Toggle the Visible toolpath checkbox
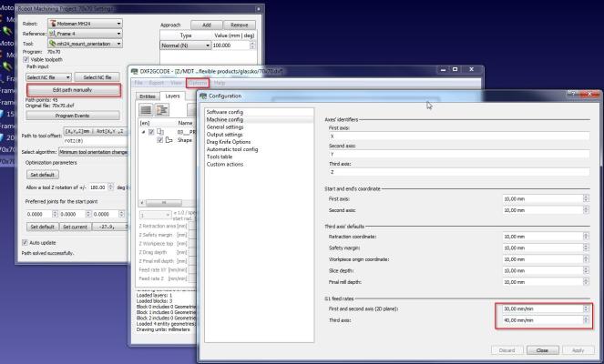 click(x=26, y=59)
